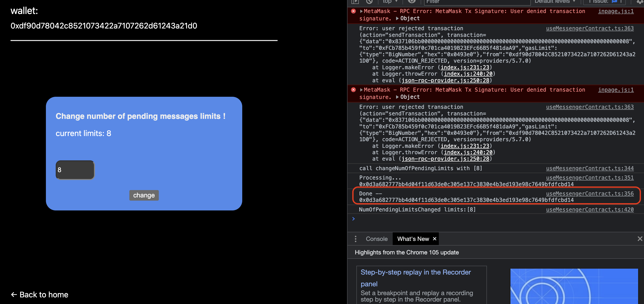Screen dimensions: 644x304
Task: Open index.js:240:20 in the first stack trace
Action: coord(468,74)
